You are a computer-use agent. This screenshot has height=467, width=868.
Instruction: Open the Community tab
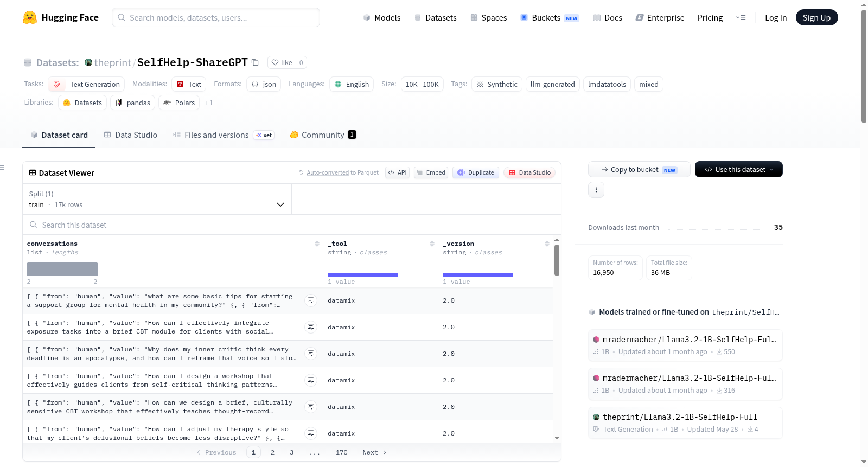click(323, 135)
